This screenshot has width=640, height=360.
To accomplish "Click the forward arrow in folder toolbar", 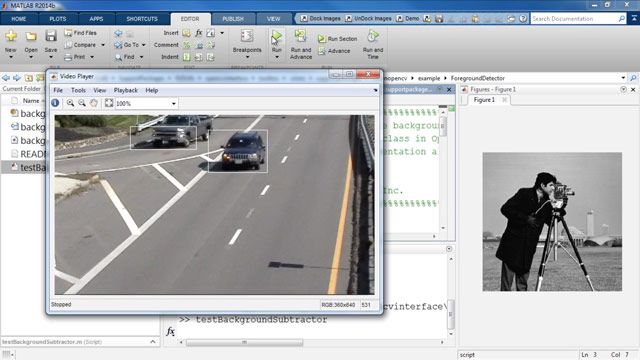I will 17,78.
